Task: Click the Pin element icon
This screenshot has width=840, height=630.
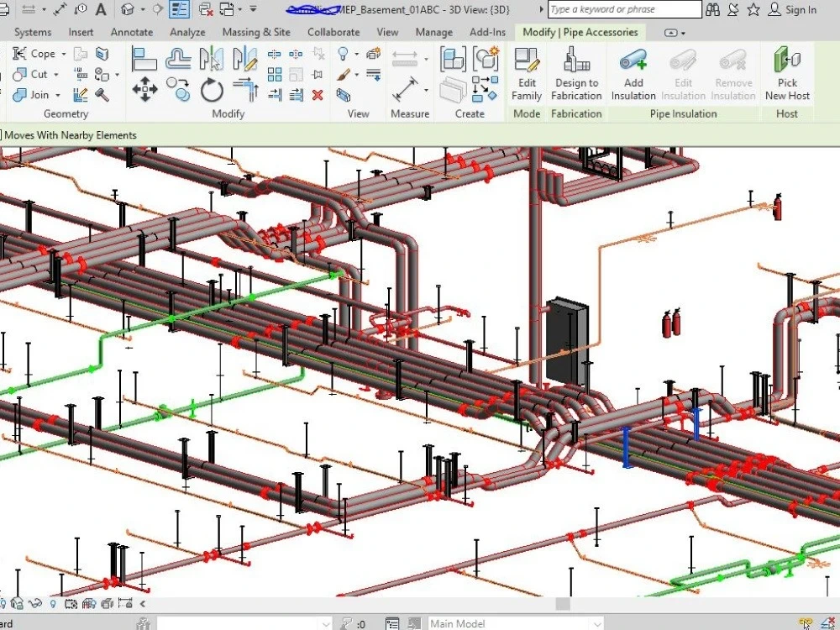Action: [x=318, y=75]
